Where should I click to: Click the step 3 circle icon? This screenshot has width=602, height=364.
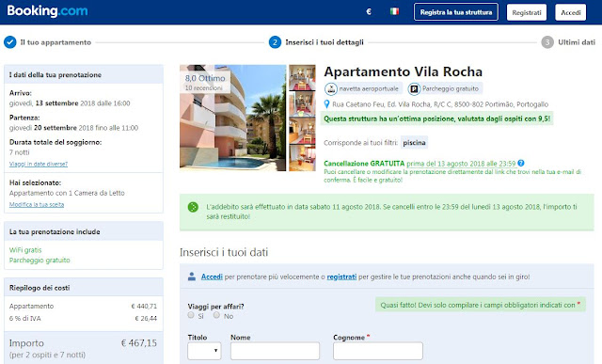click(x=547, y=42)
